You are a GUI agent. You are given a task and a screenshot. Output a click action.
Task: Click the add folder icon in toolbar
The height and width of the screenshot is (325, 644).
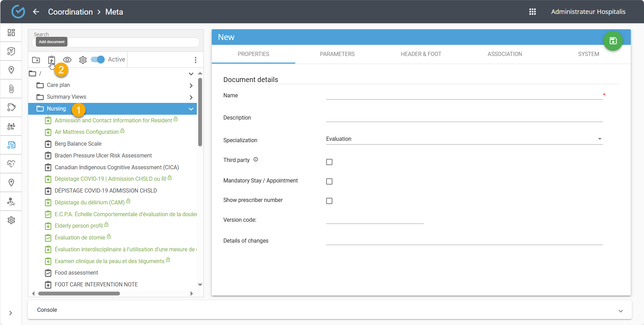point(36,60)
